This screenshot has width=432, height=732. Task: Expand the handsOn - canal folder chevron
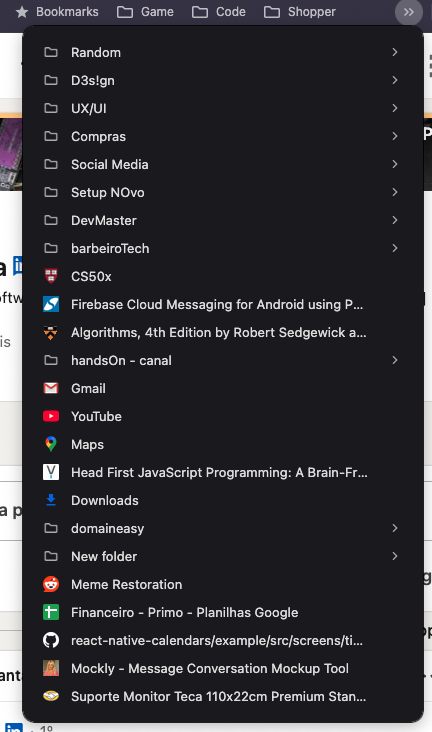tap(395, 360)
